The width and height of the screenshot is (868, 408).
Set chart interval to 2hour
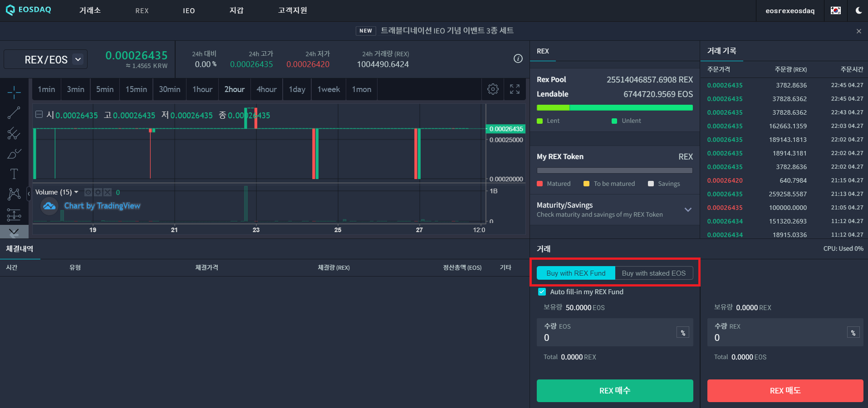pos(235,89)
